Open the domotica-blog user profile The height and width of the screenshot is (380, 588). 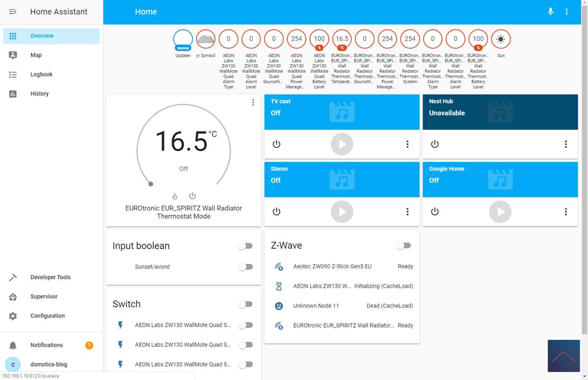click(x=48, y=364)
